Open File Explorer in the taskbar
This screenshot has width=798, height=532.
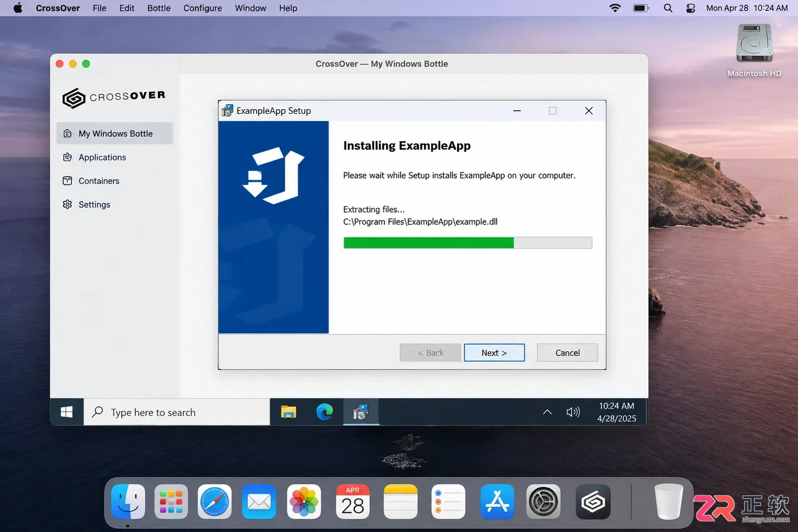[x=289, y=412]
